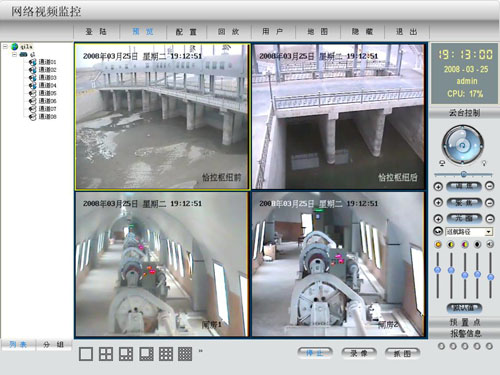Select the single-window view layout icon
Image resolution: width=500 pixels, height=375 pixels.
(x=86, y=354)
